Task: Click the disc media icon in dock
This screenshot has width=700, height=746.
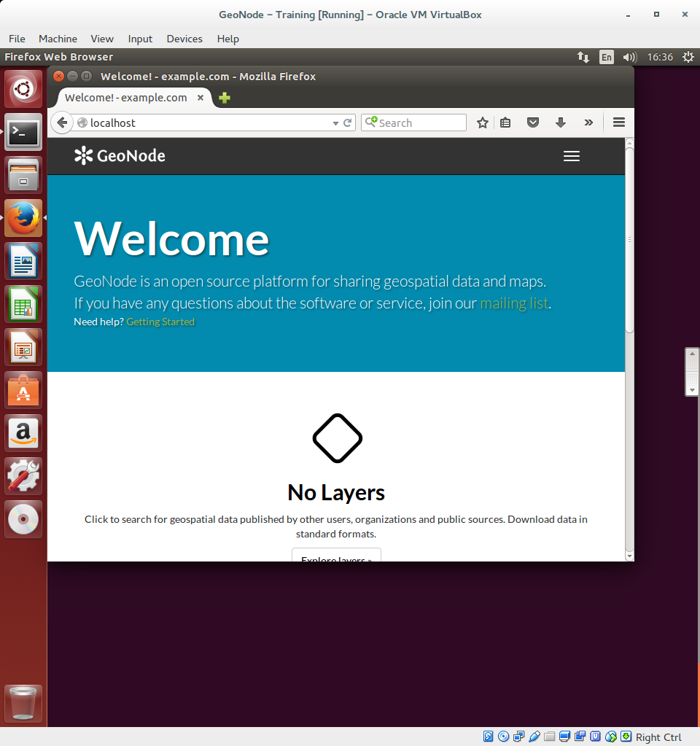Action: pos(23,519)
